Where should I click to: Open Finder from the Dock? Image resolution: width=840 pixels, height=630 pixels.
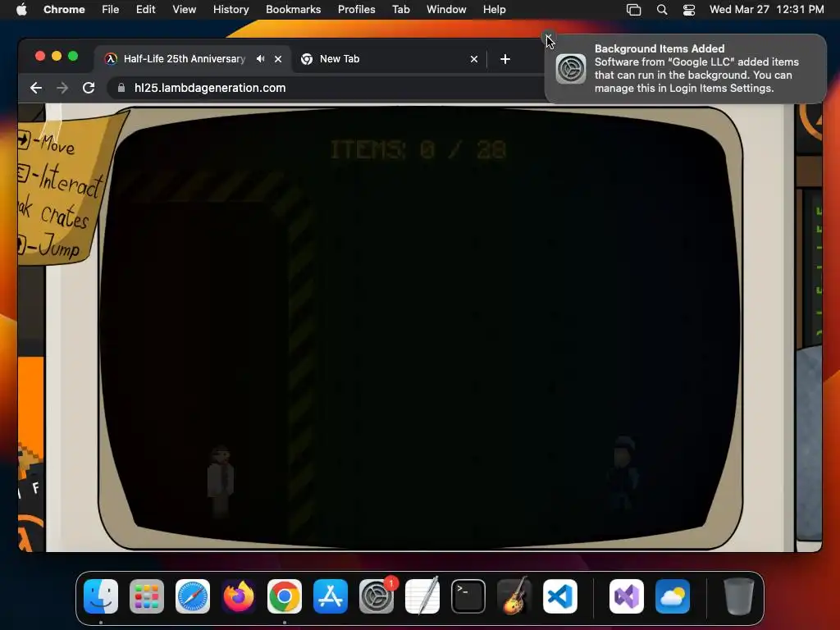point(101,596)
